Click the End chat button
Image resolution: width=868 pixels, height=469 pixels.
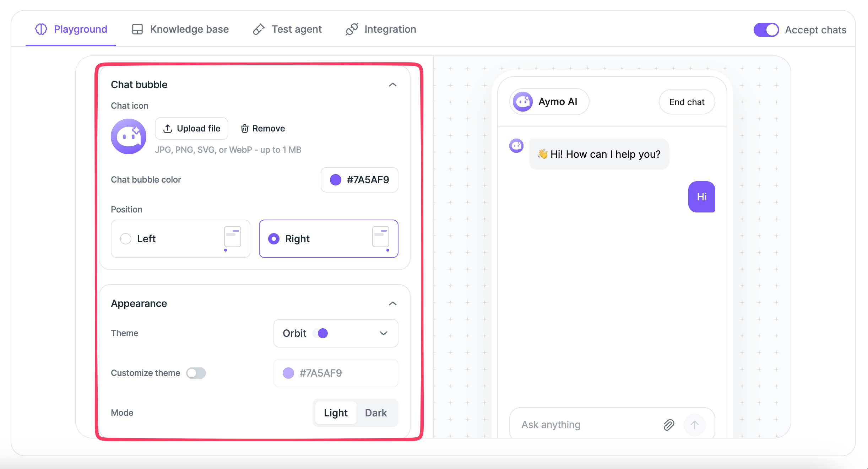(687, 102)
